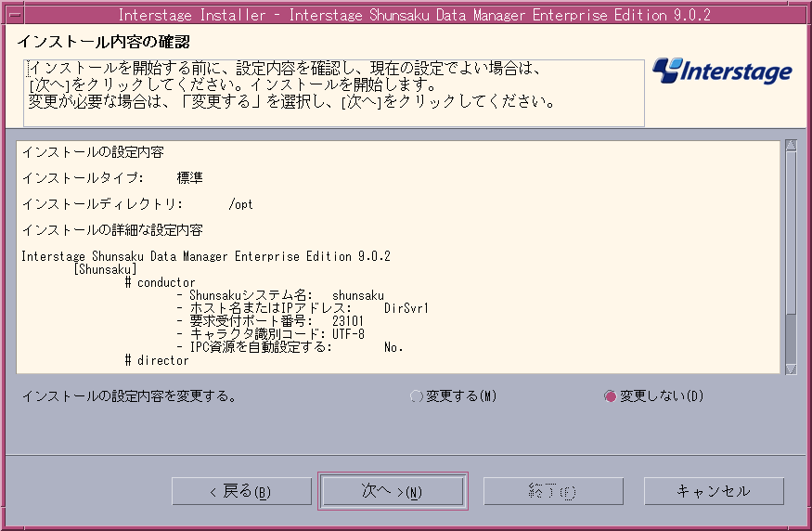
Task: Click the disabled 終了(F) button
Action: point(553,491)
